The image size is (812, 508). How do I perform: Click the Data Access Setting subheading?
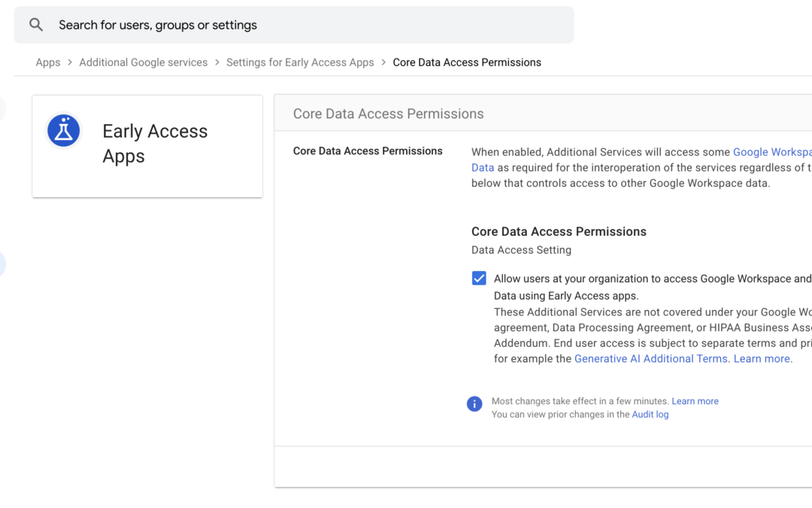tap(521, 250)
